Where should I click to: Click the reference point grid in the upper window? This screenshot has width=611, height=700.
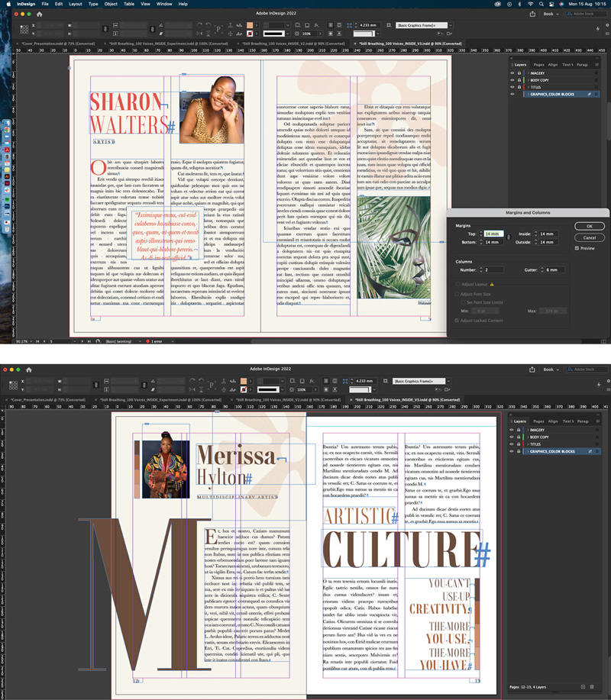coord(24,30)
